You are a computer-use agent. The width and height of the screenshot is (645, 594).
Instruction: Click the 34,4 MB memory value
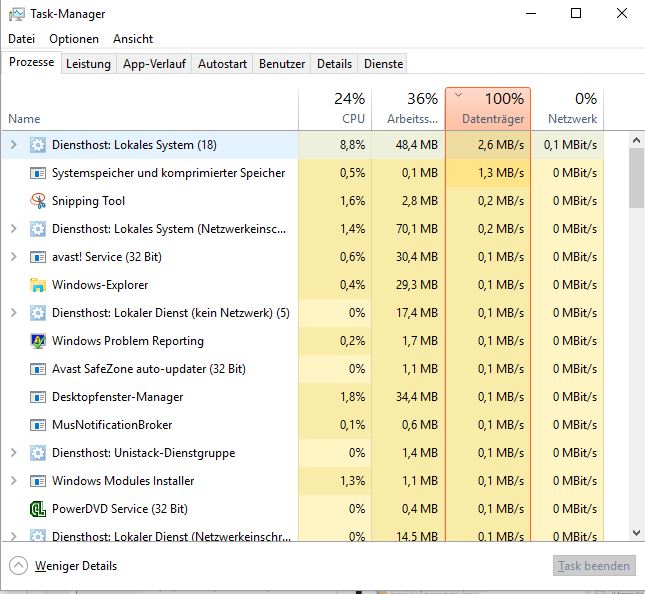417,397
